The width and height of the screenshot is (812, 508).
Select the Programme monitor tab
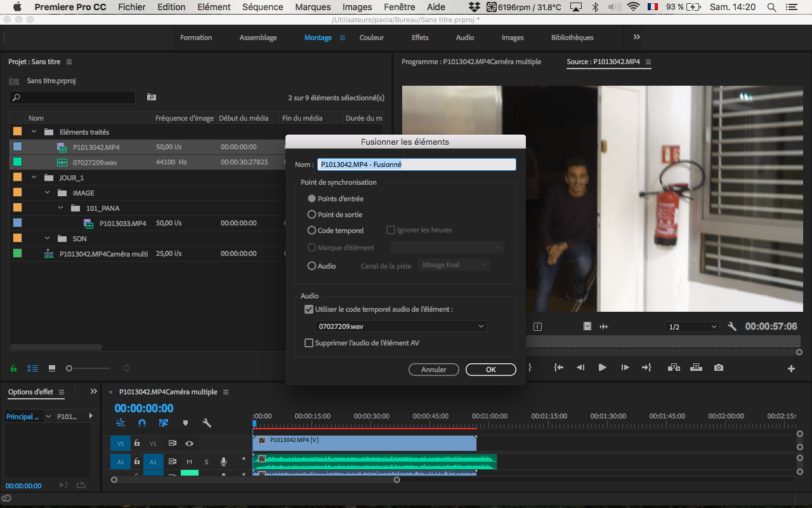tap(471, 62)
